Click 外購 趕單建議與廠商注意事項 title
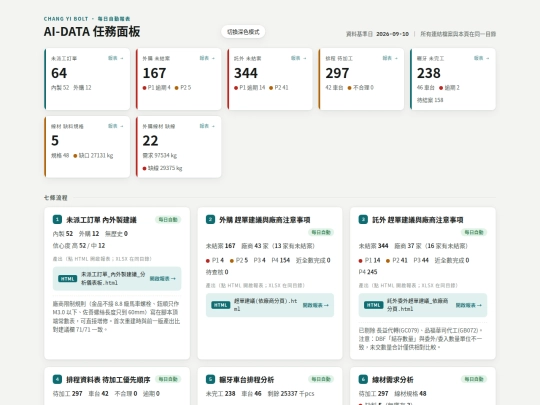The image size is (540, 405). tap(264, 220)
